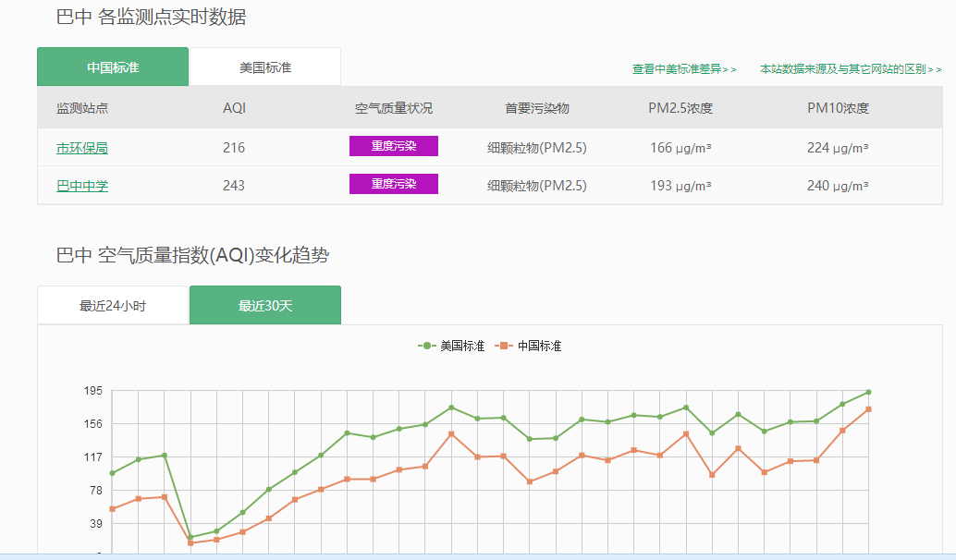Click the PM2.5浓度 column header

(680, 108)
